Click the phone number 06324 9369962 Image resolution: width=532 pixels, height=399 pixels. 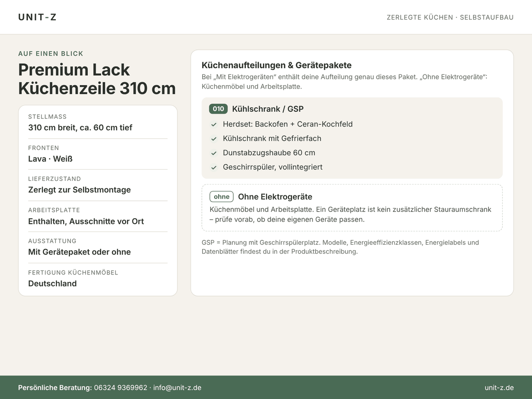(121, 387)
